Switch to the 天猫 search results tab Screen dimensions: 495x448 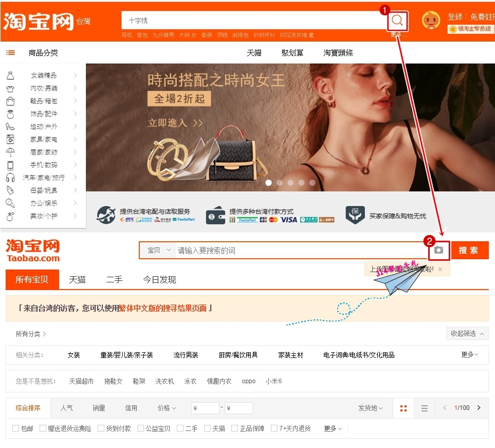pos(77,280)
